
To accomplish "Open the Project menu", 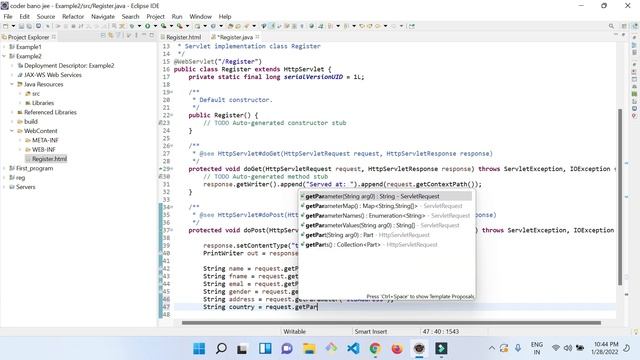I will tap(156, 16).
